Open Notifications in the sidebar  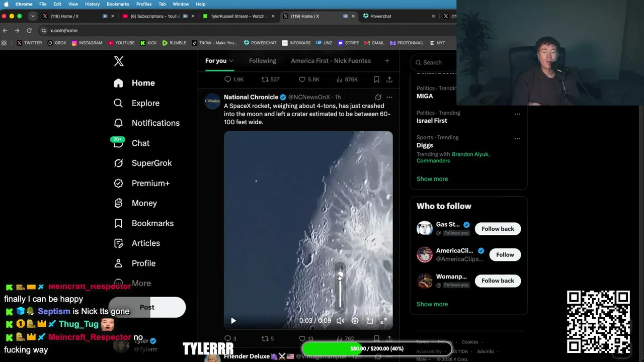[x=146, y=123]
